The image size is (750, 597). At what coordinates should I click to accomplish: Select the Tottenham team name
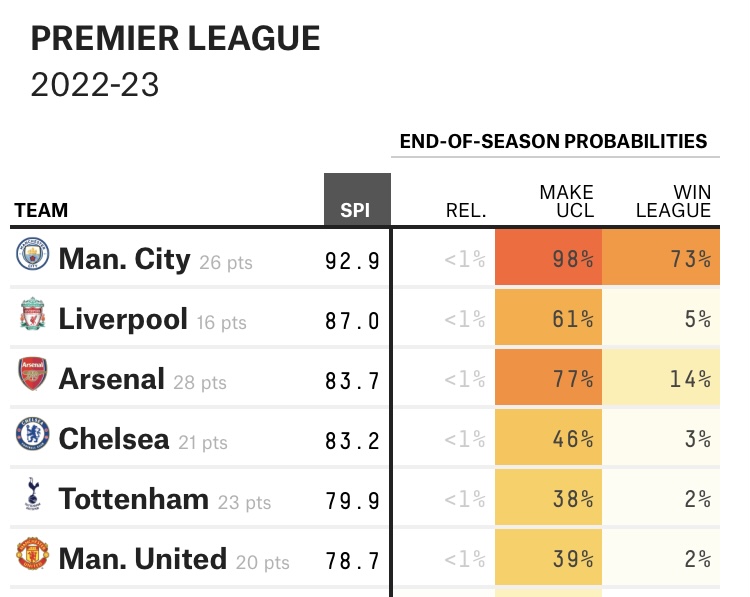[133, 498]
